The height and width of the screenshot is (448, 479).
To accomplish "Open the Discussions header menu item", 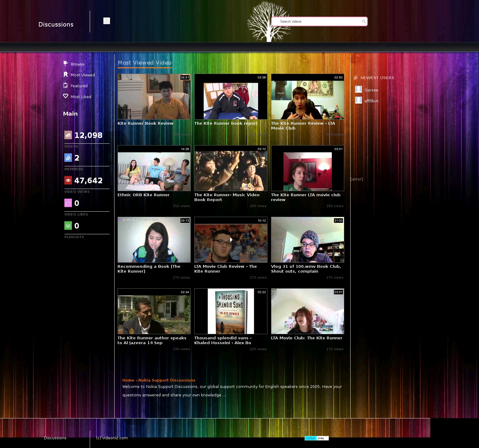I will 56,24.
